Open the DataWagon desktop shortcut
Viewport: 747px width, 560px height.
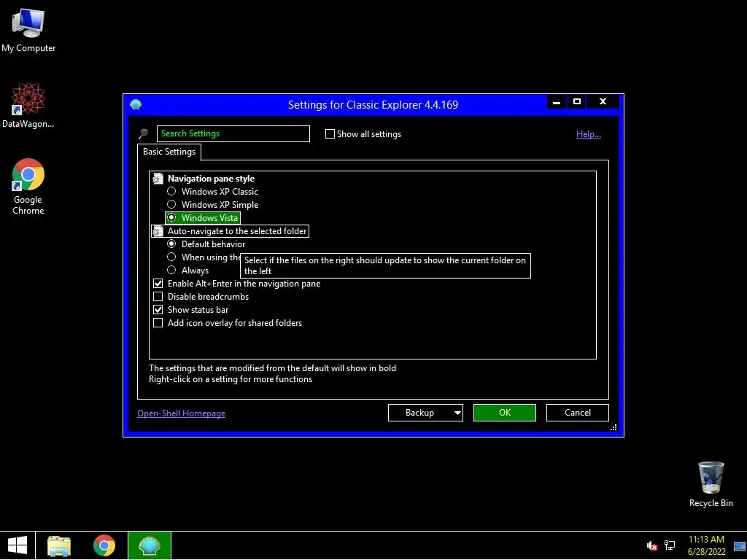click(x=28, y=105)
